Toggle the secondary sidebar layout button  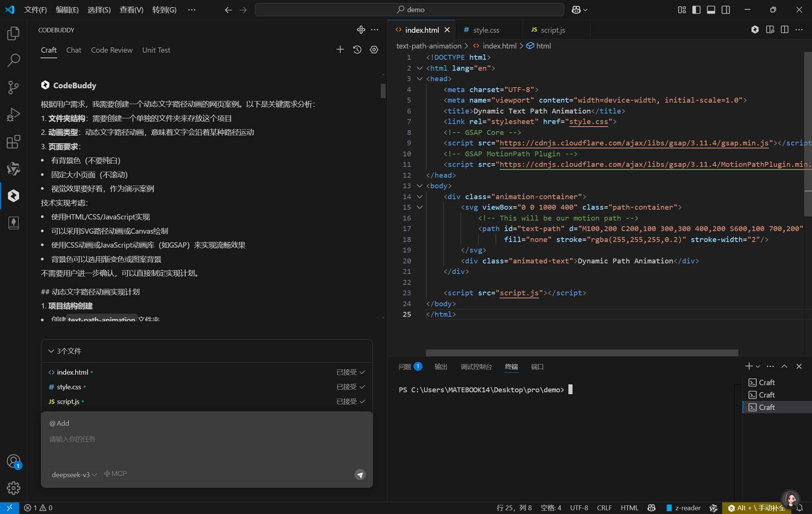(726, 10)
